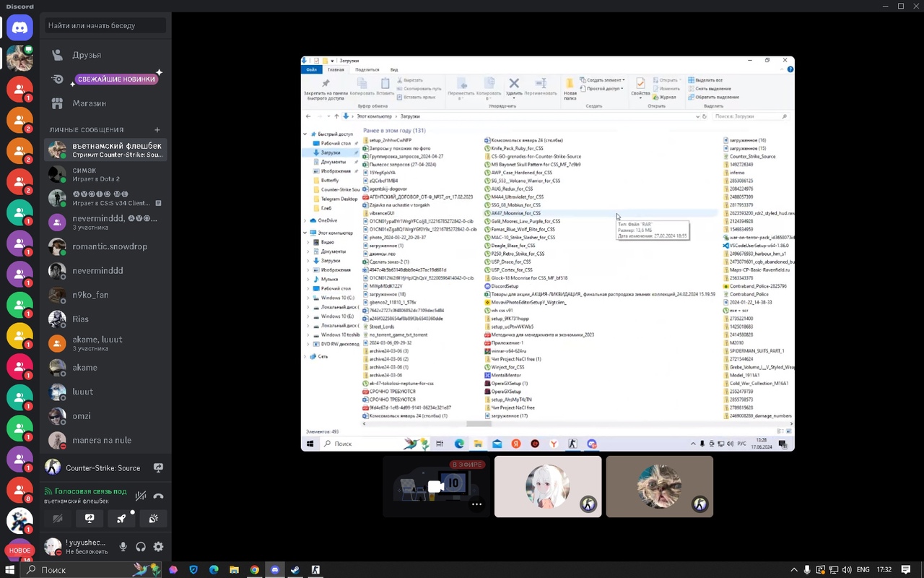The height and width of the screenshot is (578, 924).
Task: Open DM with omzi
Action: click(x=105, y=415)
